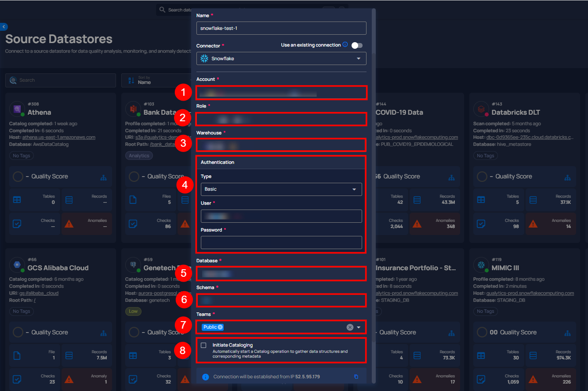The width and height of the screenshot is (588, 391).
Task: Click MIMIC III Quality Score hierarchy icon
Action: point(567,333)
